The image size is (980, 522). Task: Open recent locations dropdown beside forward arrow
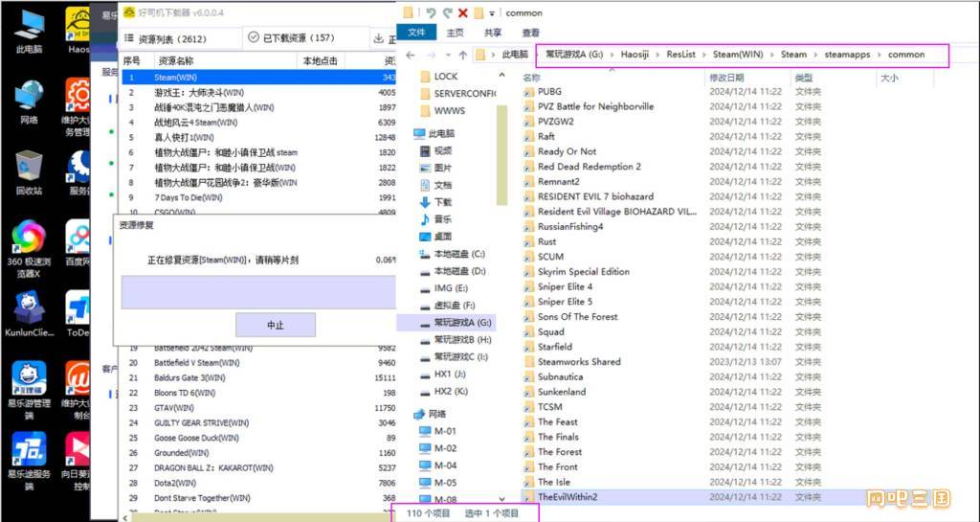[x=448, y=55]
